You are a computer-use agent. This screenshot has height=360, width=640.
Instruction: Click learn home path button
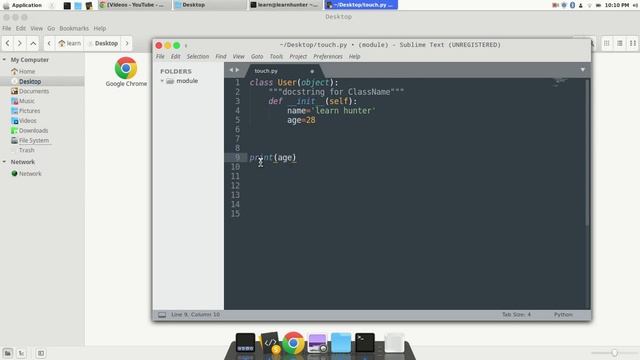point(69,43)
